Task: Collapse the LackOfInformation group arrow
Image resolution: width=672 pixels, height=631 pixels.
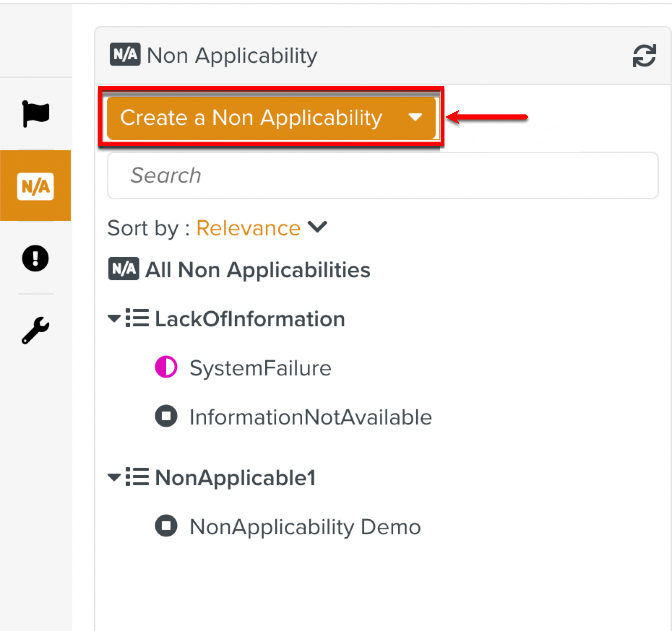Action: pyautogui.click(x=114, y=318)
